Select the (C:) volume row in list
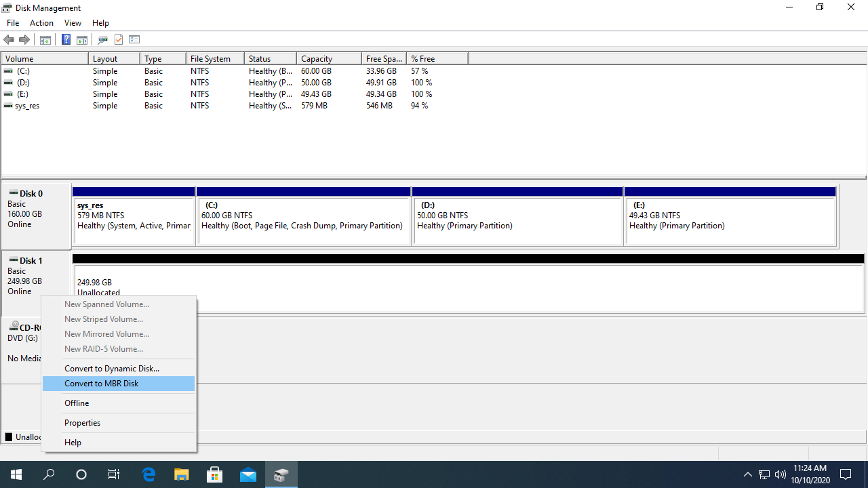868x488 pixels. click(24, 71)
